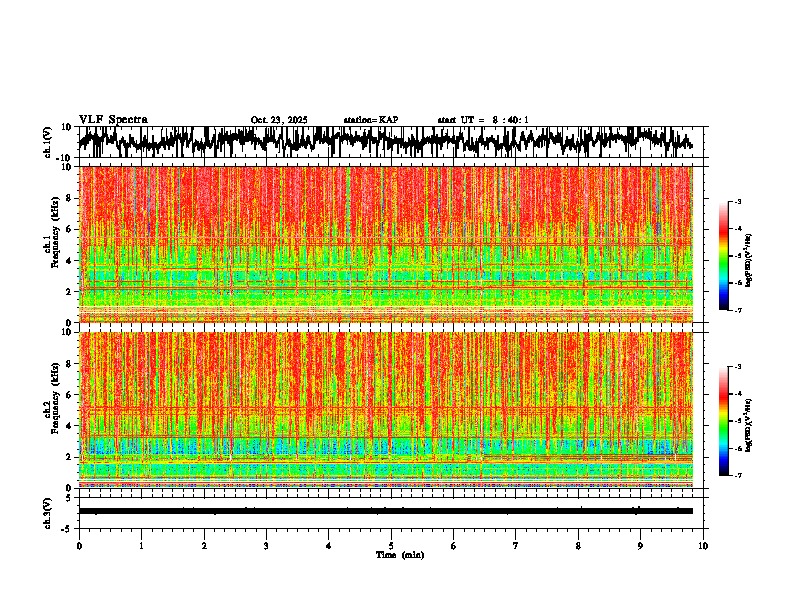Click the ch.2 color bar log(PSD) label
The width and height of the screenshot is (792, 612).
click(748, 425)
